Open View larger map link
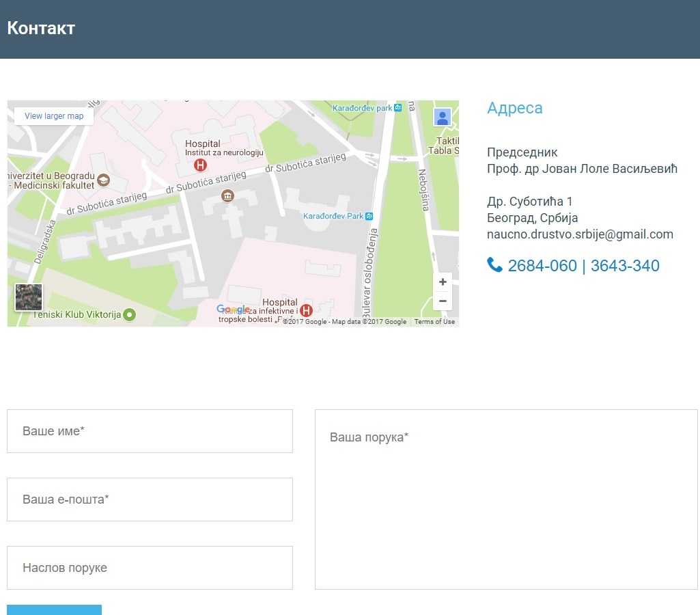Screen dimensions: 700x615 coord(54,116)
